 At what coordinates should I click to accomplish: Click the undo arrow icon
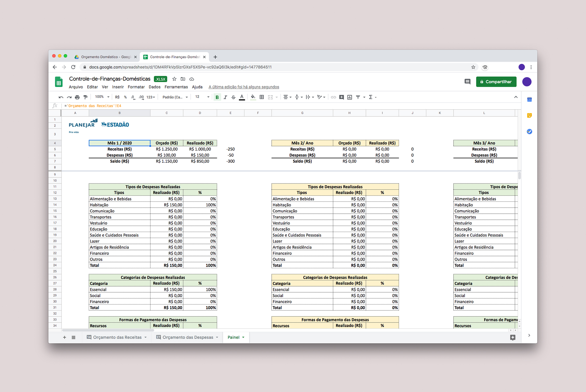(61, 97)
